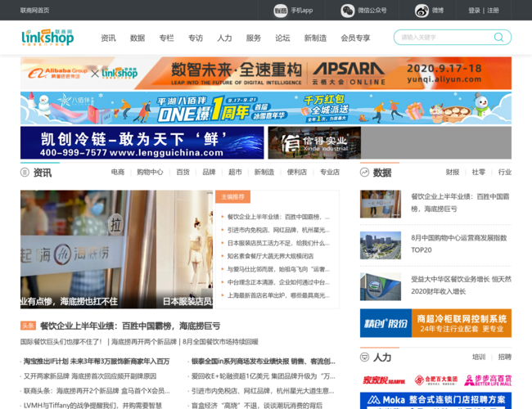The height and width of the screenshot is (409, 532).
Task: Open recommended article 上海最新首店名单出炉
Action: [278, 295]
